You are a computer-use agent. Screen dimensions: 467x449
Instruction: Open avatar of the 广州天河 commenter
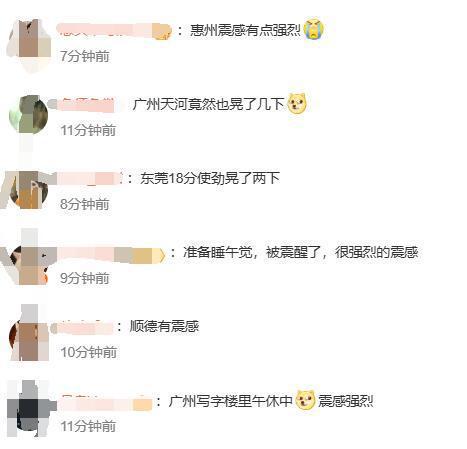click(x=29, y=115)
